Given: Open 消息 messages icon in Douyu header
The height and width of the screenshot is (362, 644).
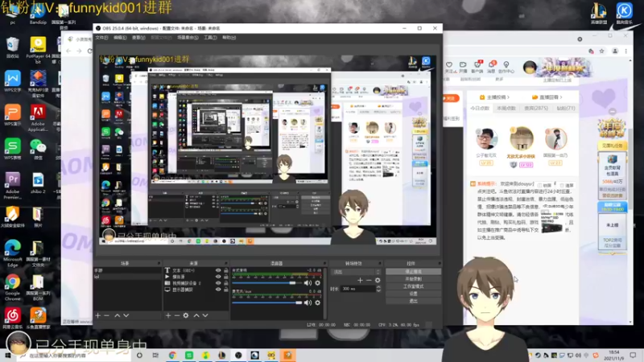Looking at the screenshot, I should [x=491, y=64].
